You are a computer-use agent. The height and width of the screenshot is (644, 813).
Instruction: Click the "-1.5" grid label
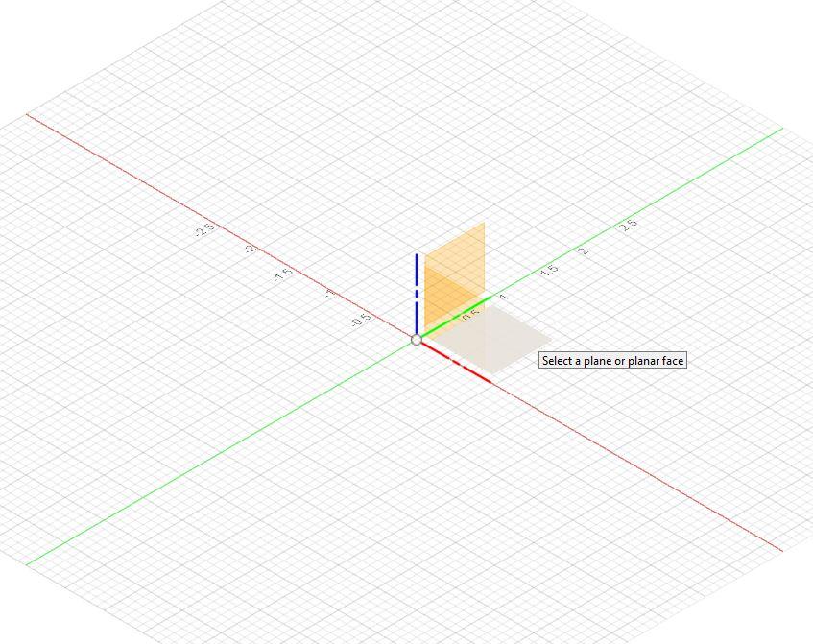coord(283,274)
